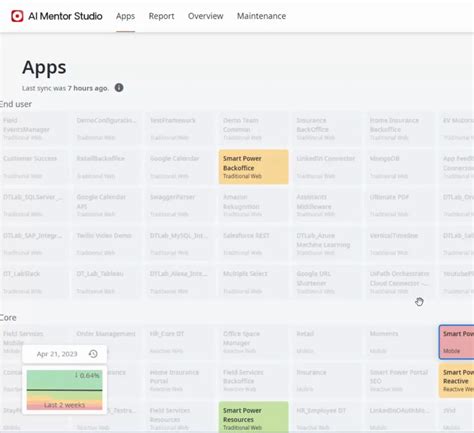Open the Salesforce REST tile

254,244
